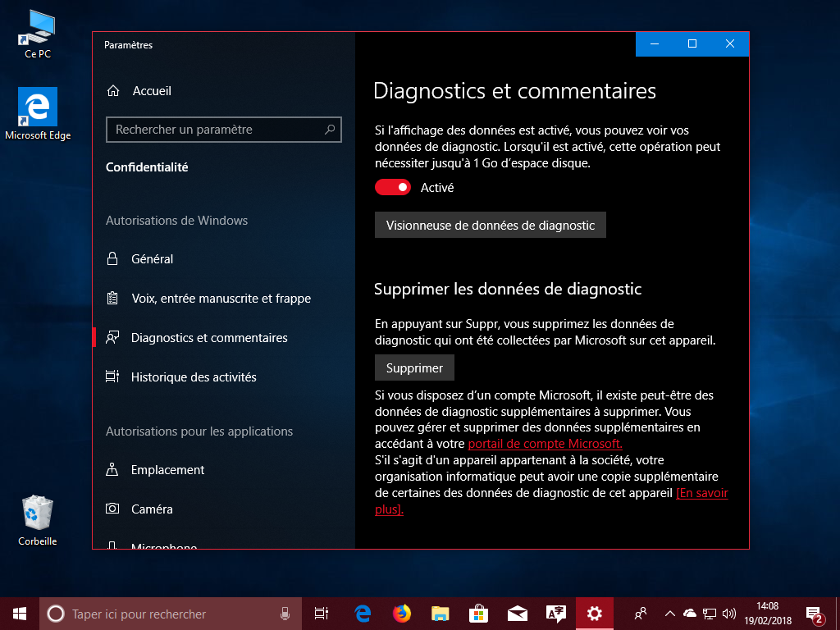Open the Action Center notifications
This screenshot has width=840, height=630.
(815, 614)
